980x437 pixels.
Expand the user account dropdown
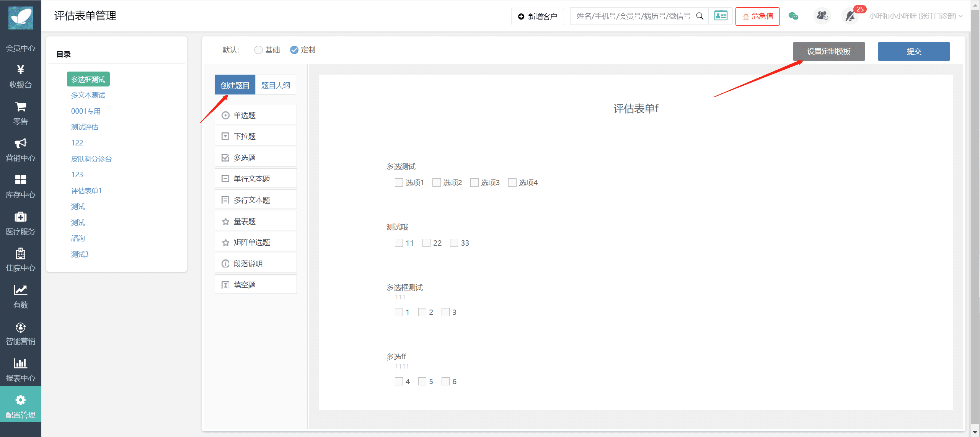915,16
